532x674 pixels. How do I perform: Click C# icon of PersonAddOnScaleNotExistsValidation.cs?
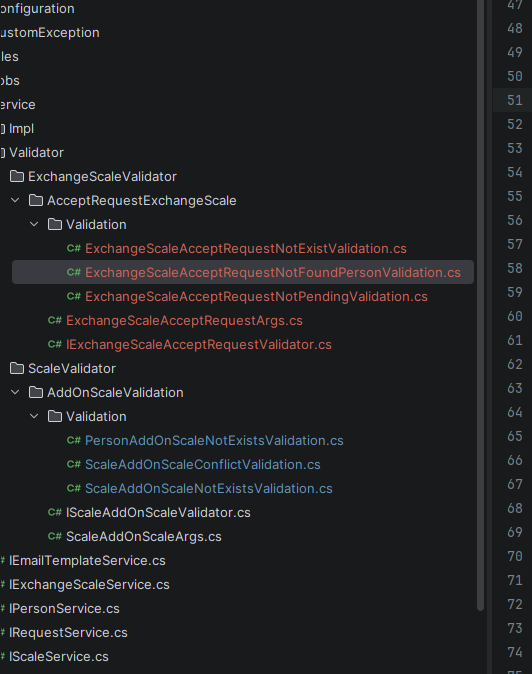(x=73, y=440)
